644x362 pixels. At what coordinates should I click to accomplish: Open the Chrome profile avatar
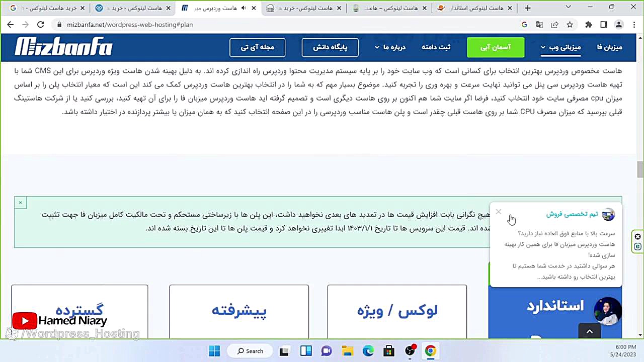point(619,25)
